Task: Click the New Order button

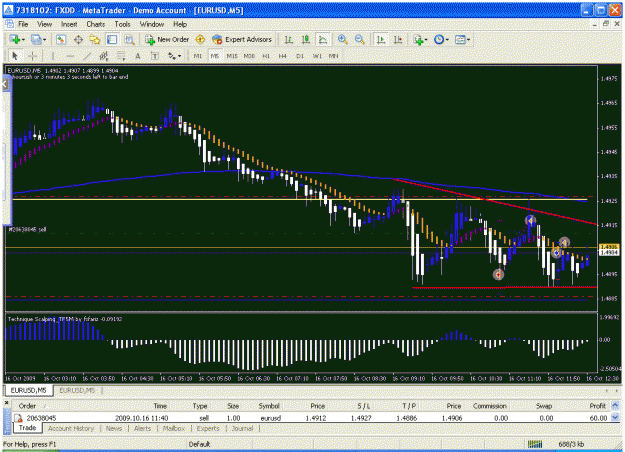Action: (167, 39)
